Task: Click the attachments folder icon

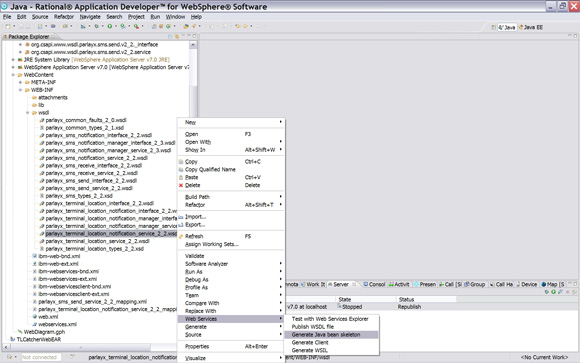Action: coord(34,98)
